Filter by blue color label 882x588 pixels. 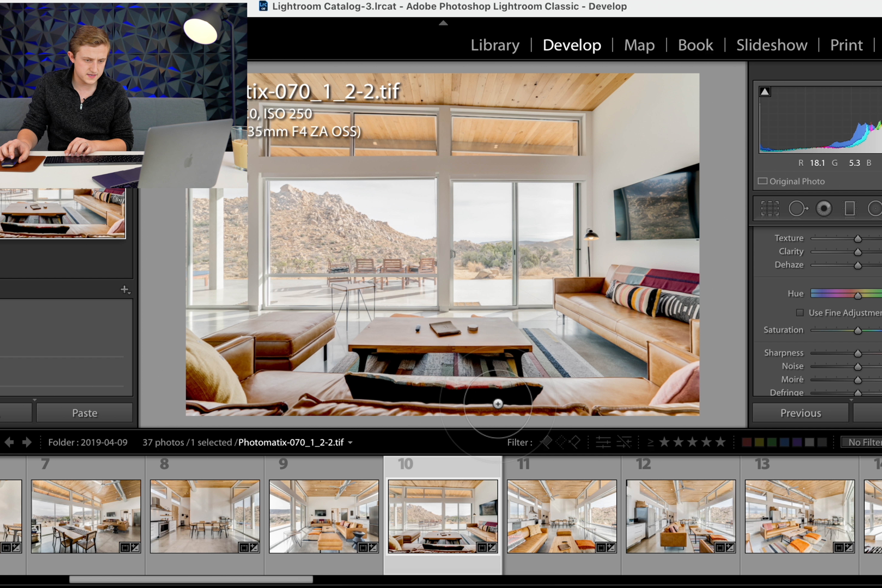784,442
